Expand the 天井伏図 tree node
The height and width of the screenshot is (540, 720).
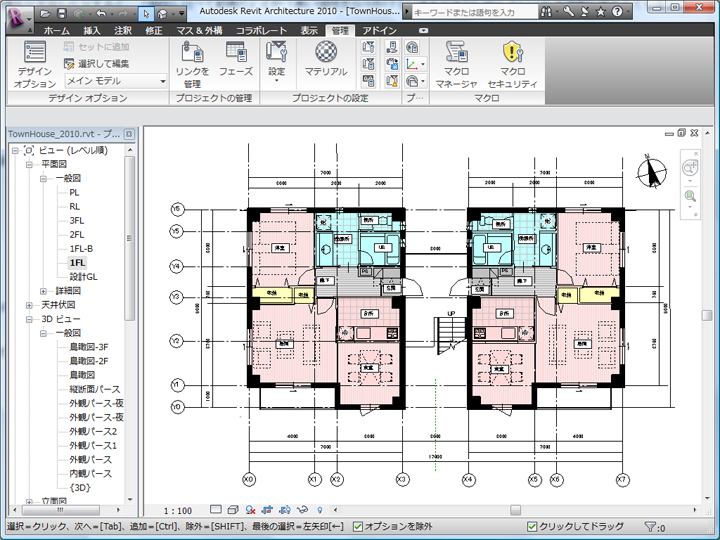[x=29, y=305]
